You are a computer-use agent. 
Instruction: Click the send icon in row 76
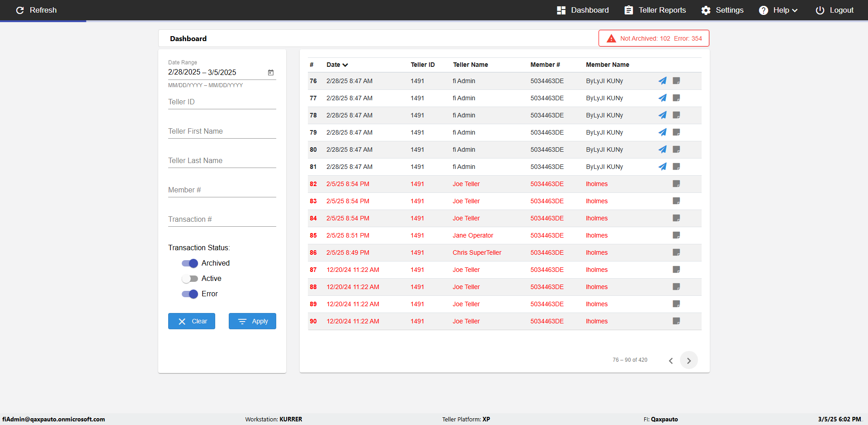click(x=662, y=81)
